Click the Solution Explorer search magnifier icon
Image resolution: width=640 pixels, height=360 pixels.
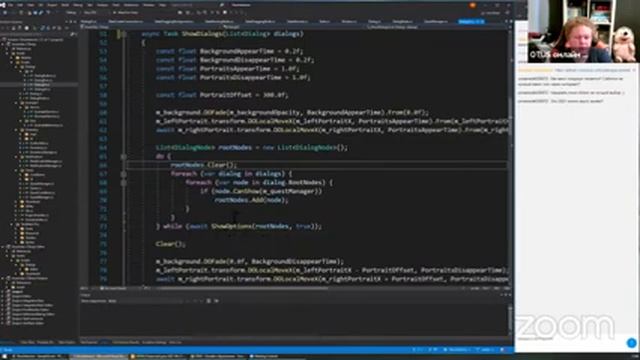(x=73, y=34)
